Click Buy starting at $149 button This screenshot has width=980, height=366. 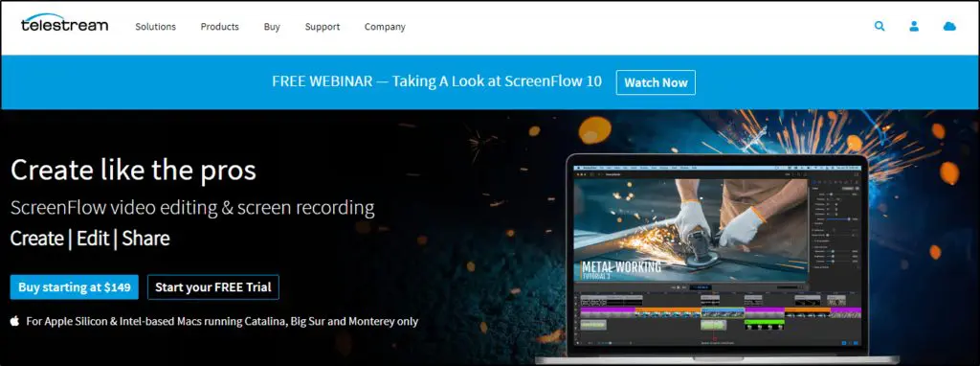[75, 287]
